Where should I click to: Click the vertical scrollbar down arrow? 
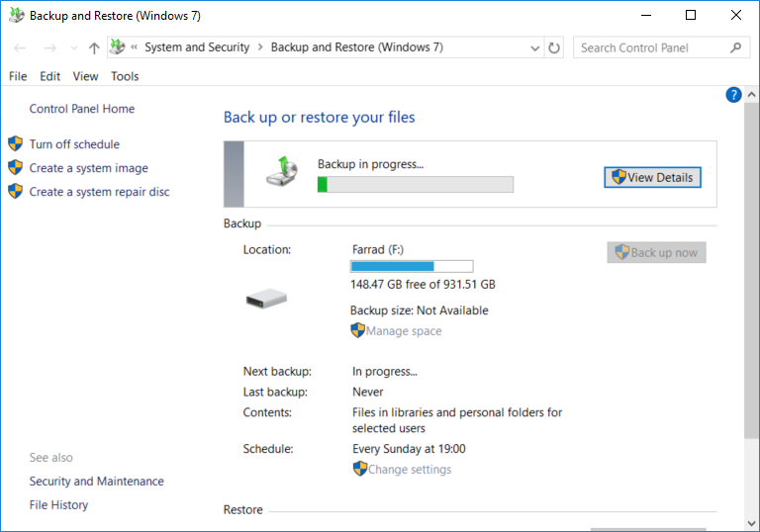(x=752, y=523)
